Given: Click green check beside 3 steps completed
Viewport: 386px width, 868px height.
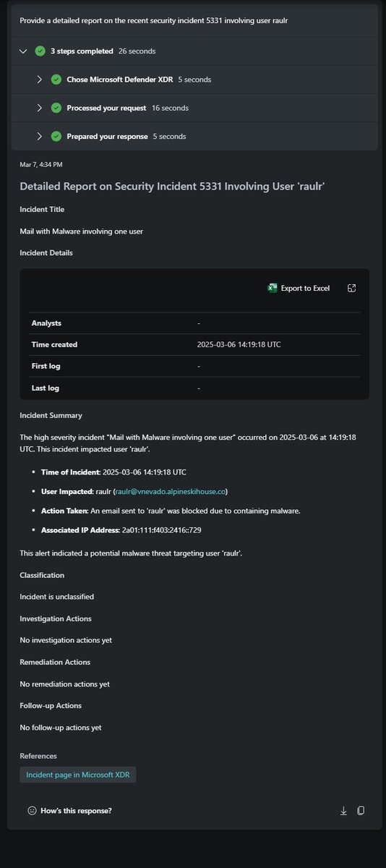Looking at the screenshot, I should click(40, 51).
